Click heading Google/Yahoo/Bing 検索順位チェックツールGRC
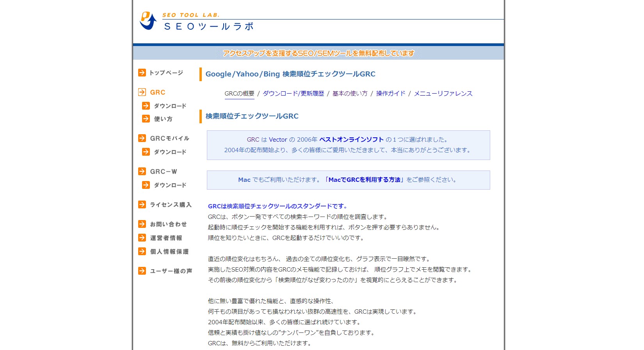The image size is (644, 350). pos(290,74)
